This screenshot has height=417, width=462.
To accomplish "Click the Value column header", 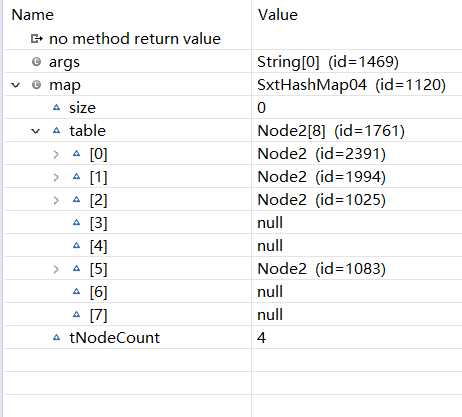I will coord(278,15).
